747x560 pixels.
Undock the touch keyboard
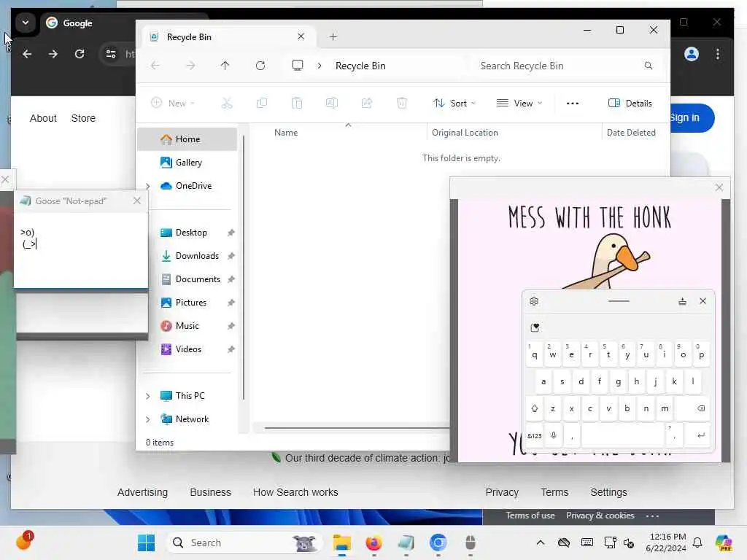click(682, 301)
